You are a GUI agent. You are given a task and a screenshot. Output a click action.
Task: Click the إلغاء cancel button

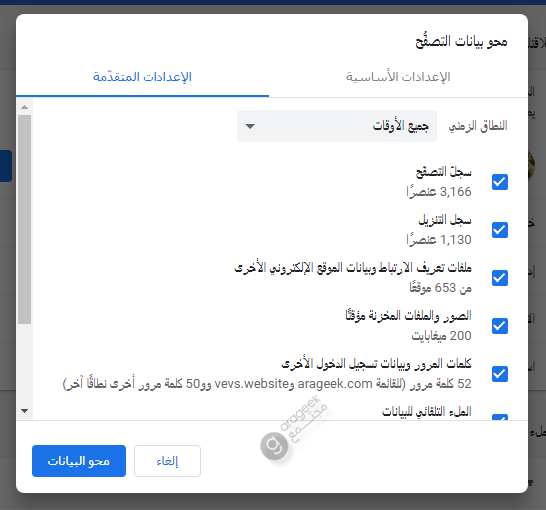coord(167,461)
